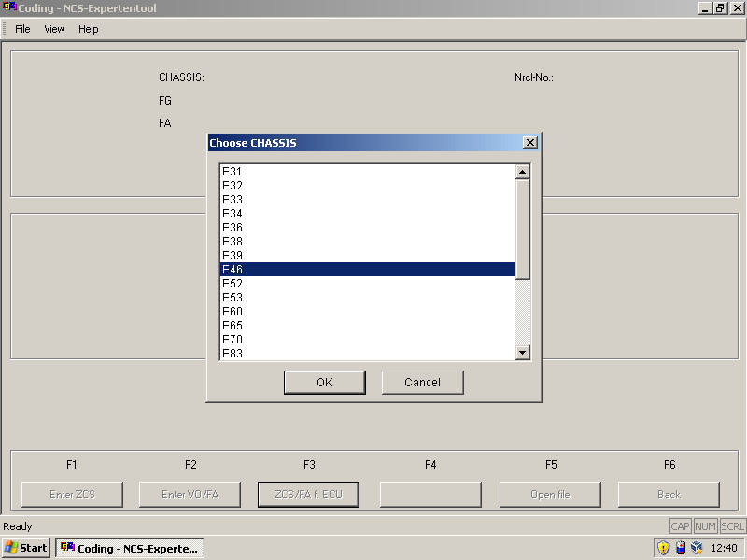Select chassis E70 in the list
Image resolution: width=747 pixels, height=560 pixels.
[368, 340]
